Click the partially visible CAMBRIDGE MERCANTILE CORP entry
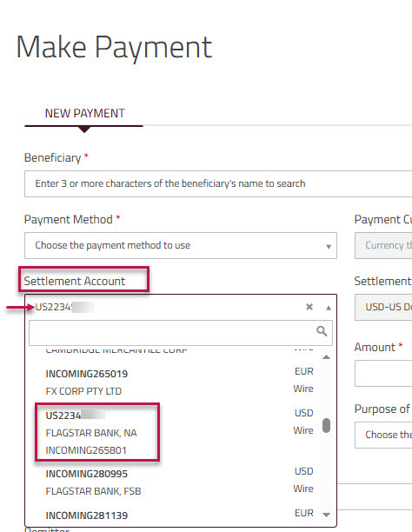Screen dimensions: 412x532 (116, 349)
